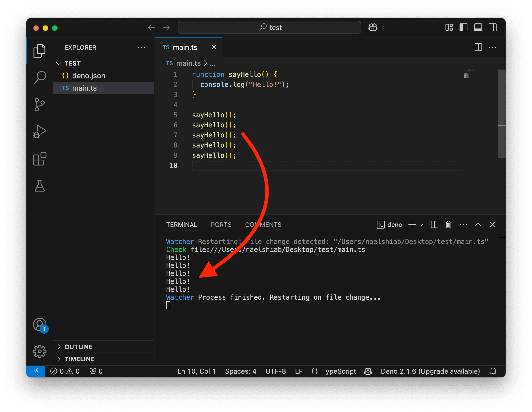Open the Manage gear menu
The width and height of the screenshot is (532, 412).
point(40,351)
